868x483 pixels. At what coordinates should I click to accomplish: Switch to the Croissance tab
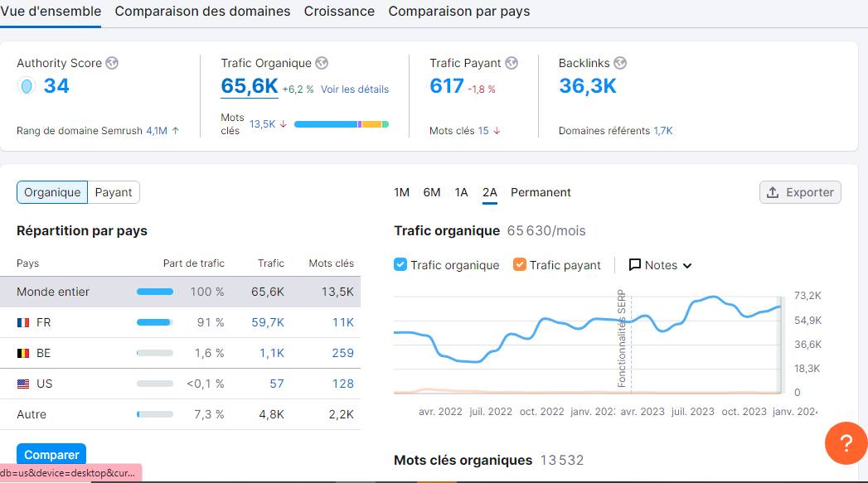click(339, 11)
